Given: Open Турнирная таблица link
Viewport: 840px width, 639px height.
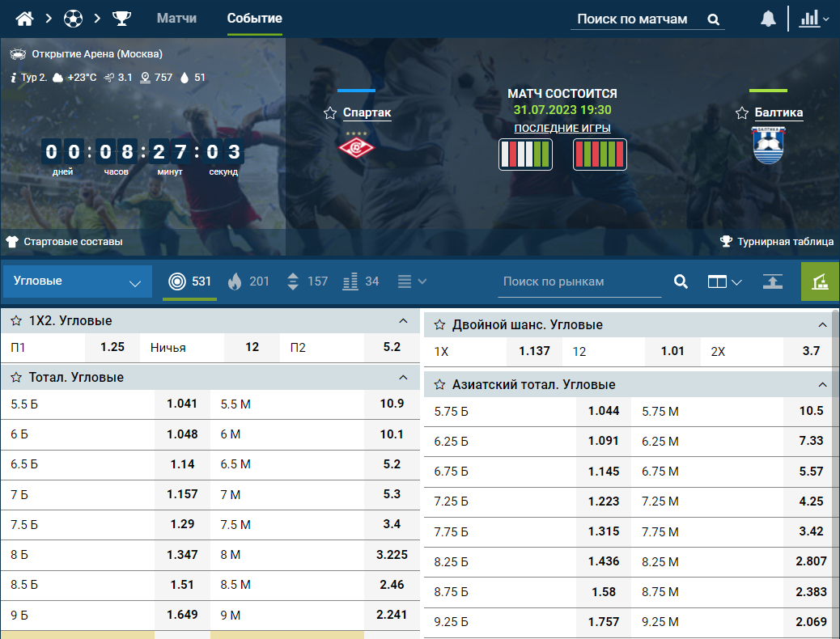Looking at the screenshot, I should pos(777,242).
